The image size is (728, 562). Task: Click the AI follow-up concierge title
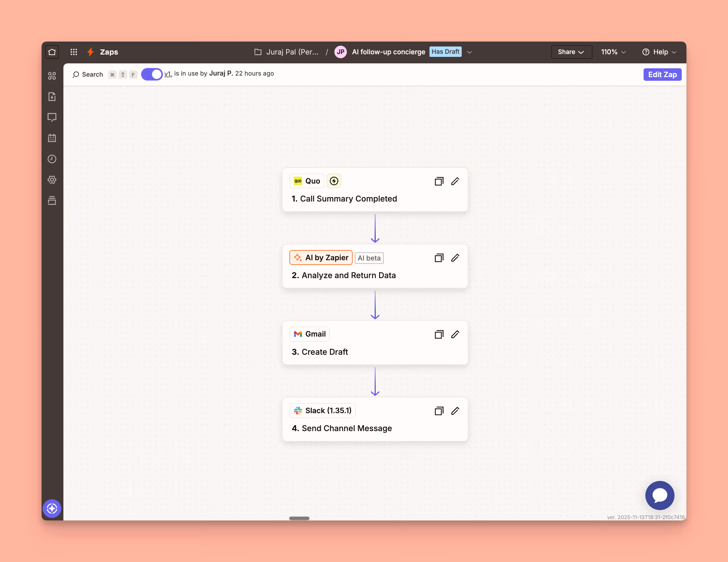click(388, 52)
